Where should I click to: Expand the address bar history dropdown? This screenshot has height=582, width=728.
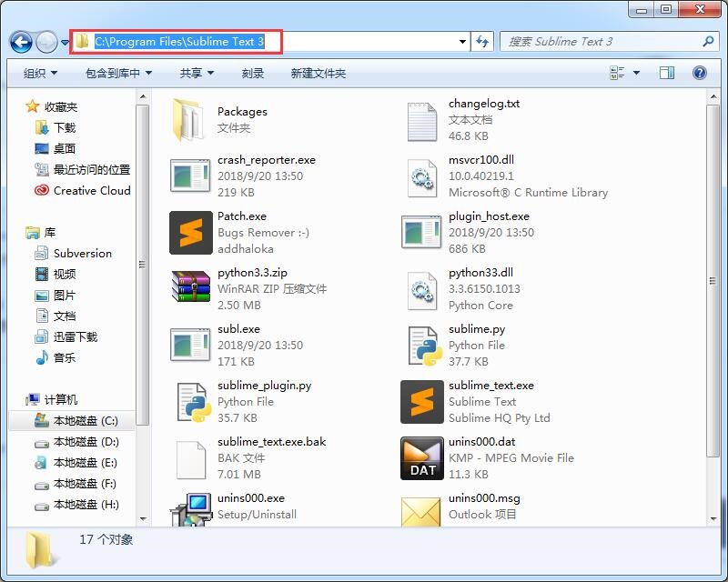pos(462,42)
